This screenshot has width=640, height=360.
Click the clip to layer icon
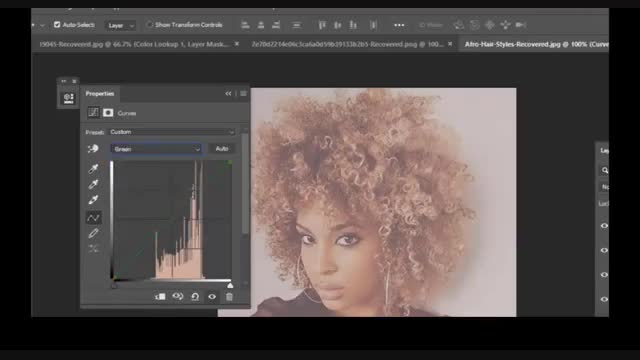click(160, 297)
